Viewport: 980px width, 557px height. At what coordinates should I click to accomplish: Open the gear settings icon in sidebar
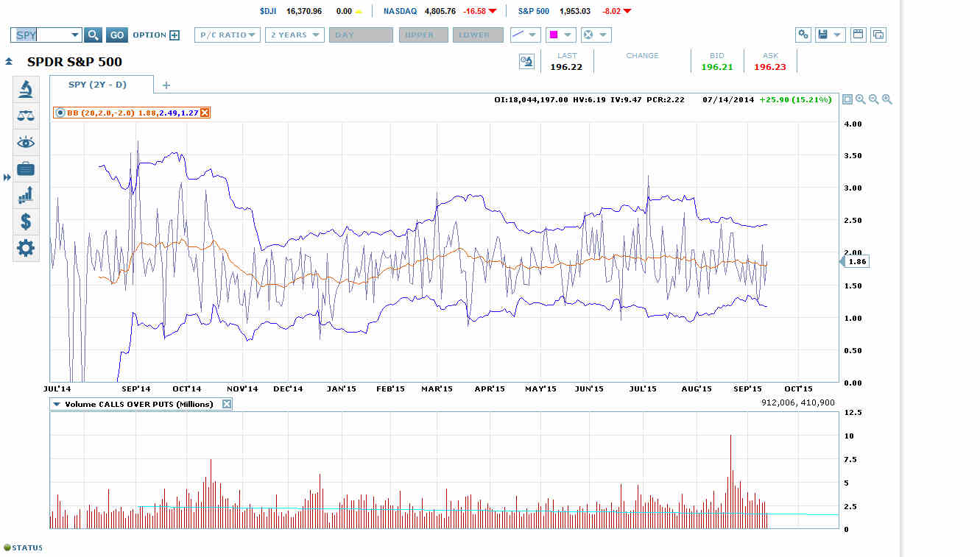coord(26,248)
